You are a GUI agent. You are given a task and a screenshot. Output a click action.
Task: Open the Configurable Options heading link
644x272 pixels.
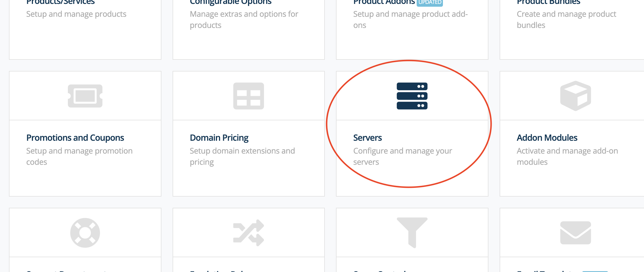coord(231,2)
